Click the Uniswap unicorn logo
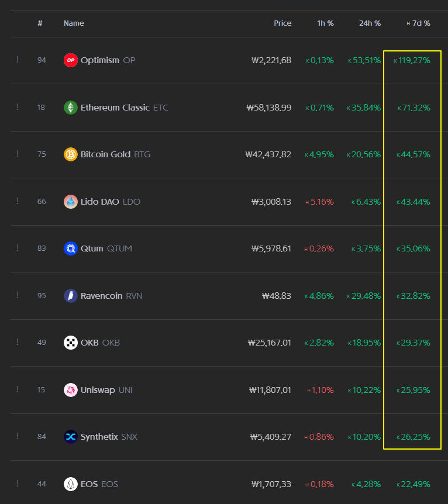Viewport: 448px width, 504px height. coord(71,390)
